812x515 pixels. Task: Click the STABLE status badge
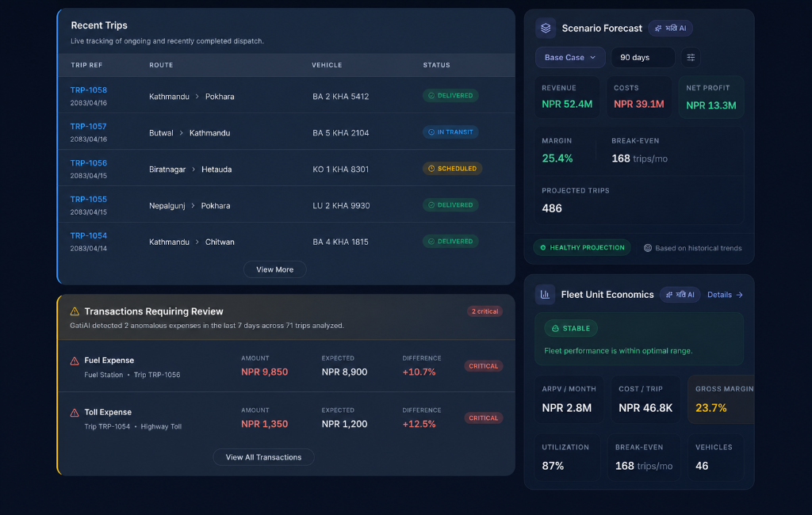click(x=571, y=328)
